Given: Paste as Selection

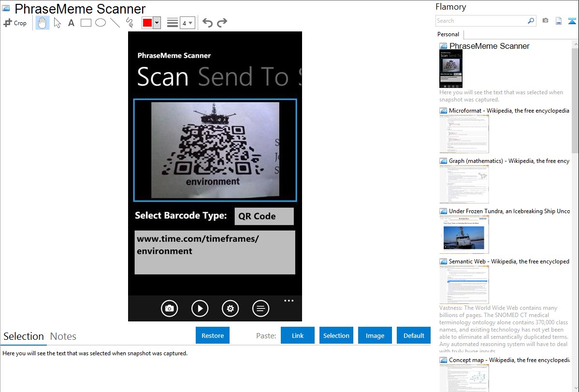Looking at the screenshot, I should [x=336, y=335].
